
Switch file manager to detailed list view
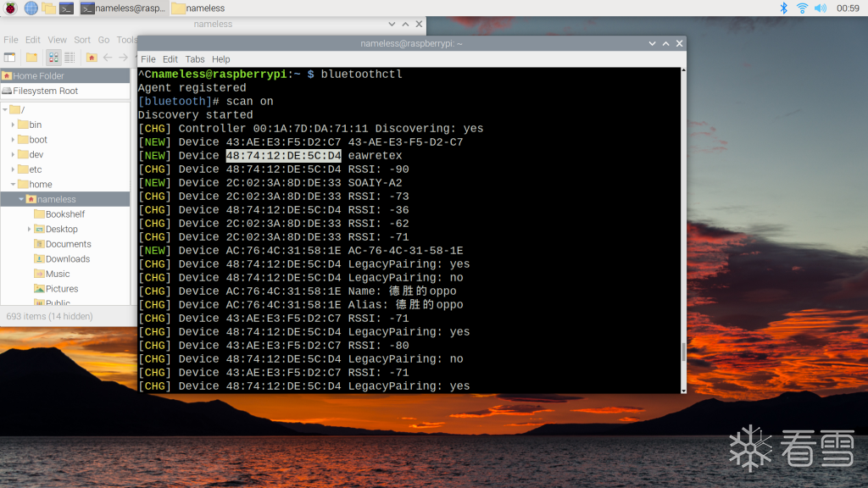[70, 57]
